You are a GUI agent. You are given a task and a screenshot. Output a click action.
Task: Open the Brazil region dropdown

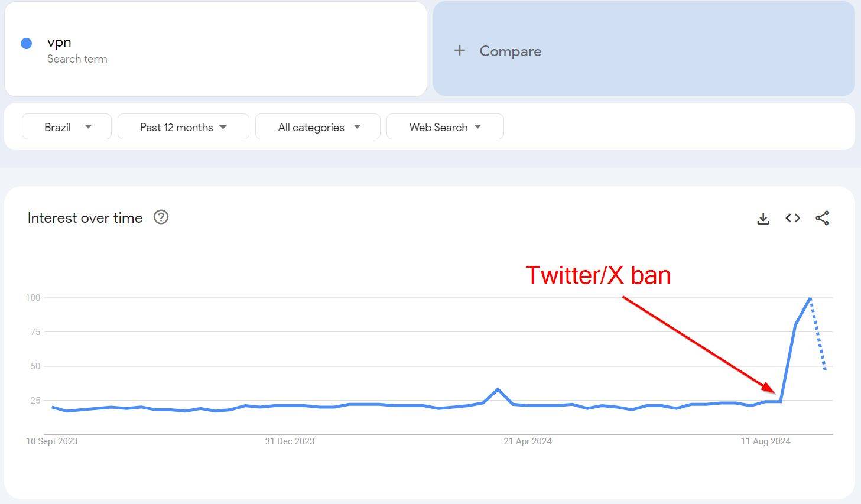(67, 126)
